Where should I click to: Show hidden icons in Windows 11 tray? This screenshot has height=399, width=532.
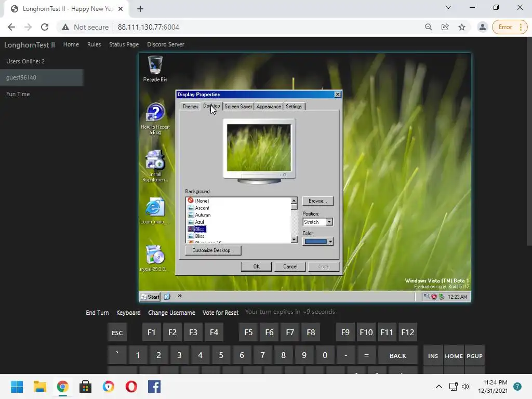(x=438, y=387)
